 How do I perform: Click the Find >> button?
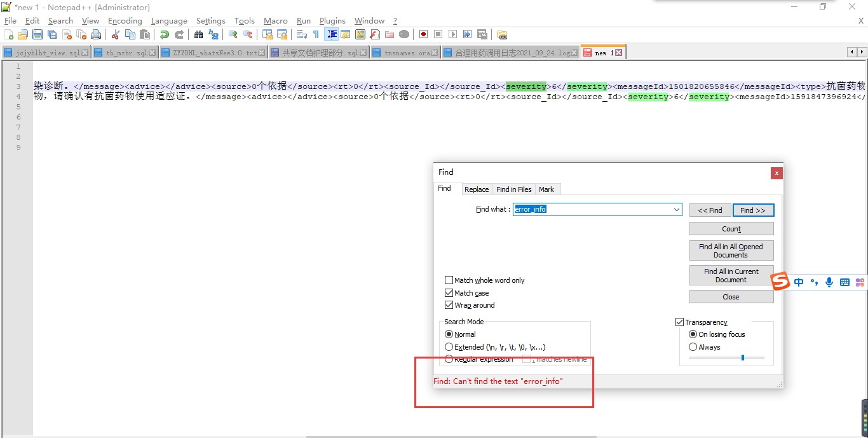point(753,210)
